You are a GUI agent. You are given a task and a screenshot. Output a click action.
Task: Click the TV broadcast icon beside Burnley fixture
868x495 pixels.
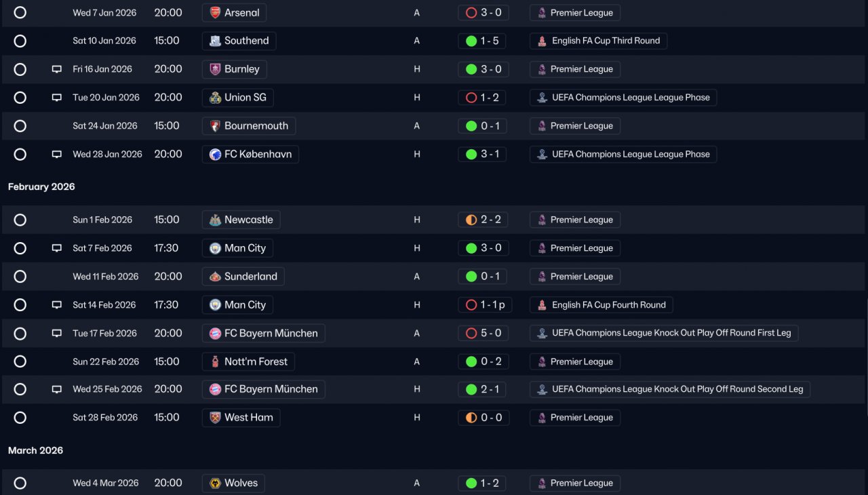tap(57, 69)
